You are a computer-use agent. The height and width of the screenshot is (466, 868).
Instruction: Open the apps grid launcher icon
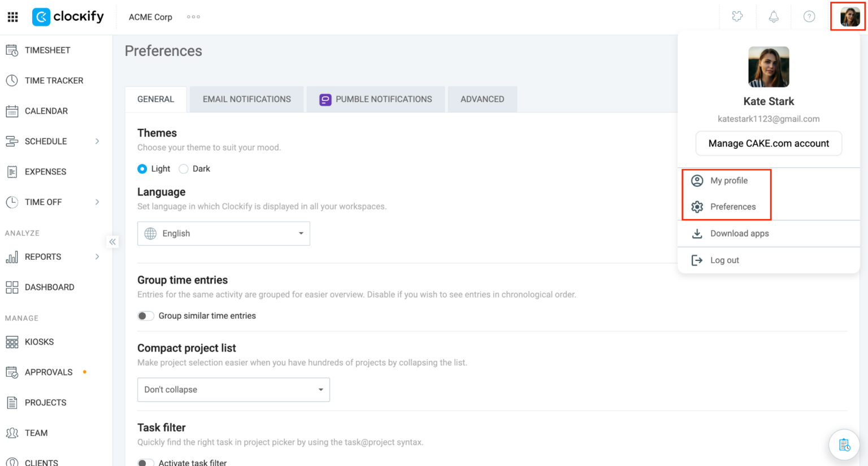tap(12, 17)
